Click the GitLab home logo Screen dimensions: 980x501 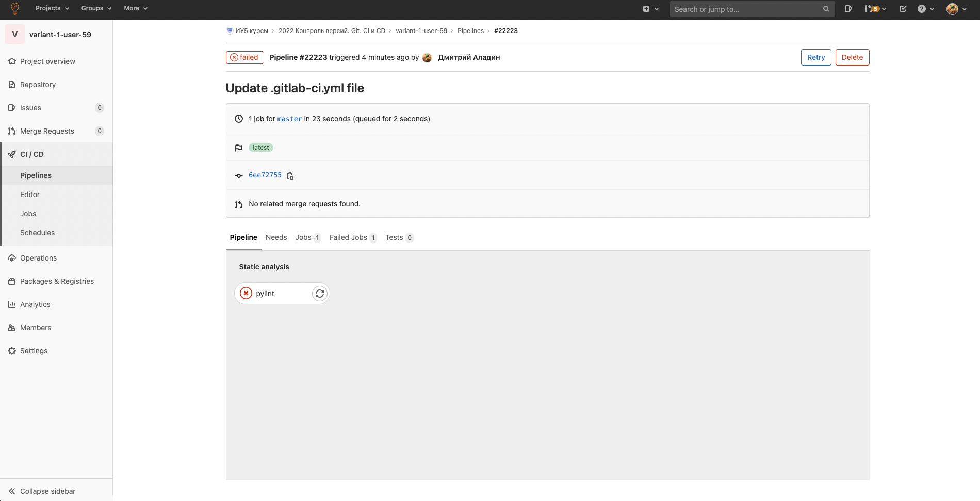pos(15,9)
